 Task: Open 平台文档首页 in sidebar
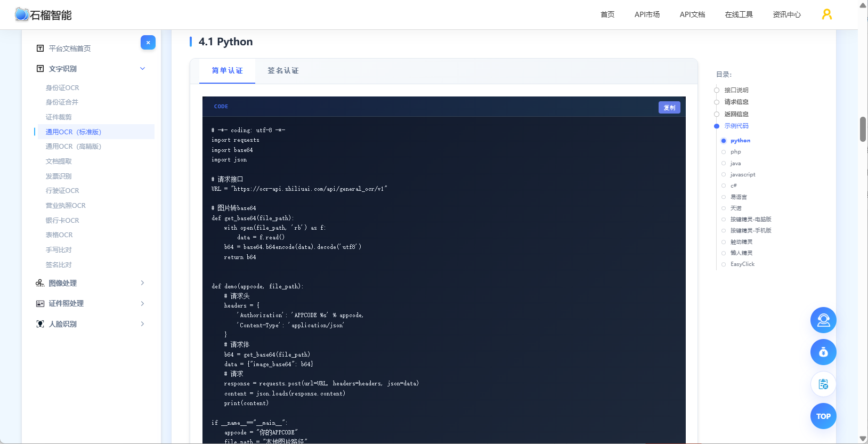pyautogui.click(x=70, y=49)
